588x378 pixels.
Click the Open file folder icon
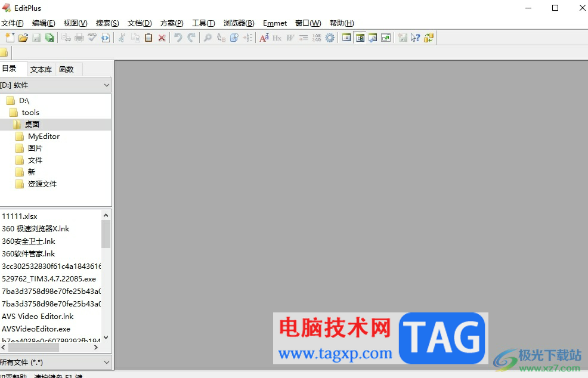pyautogui.click(x=23, y=38)
